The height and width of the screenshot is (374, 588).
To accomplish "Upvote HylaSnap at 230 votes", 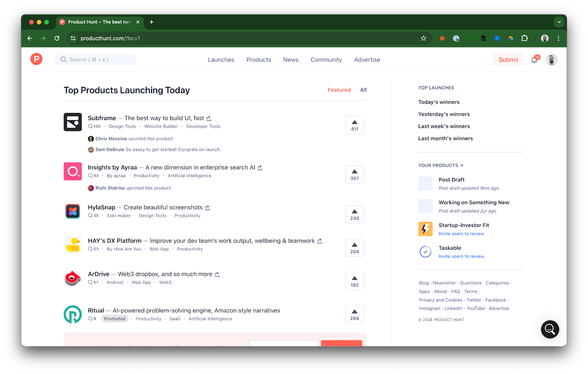I will click(x=355, y=215).
